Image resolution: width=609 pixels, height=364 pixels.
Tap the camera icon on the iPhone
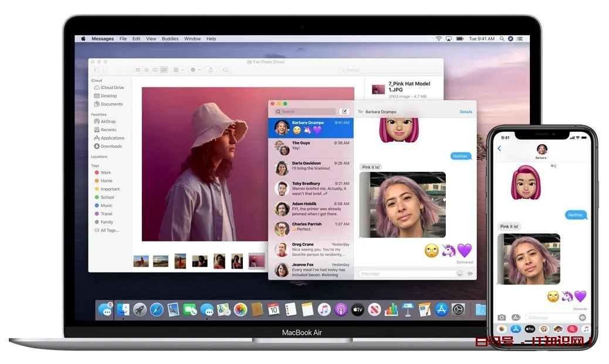(x=502, y=317)
